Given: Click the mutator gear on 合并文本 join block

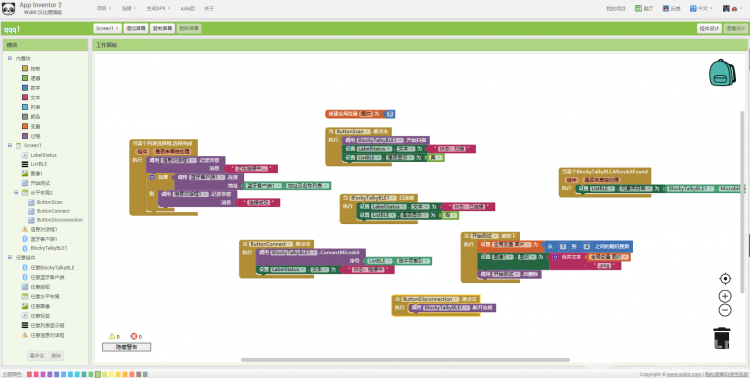Looking at the screenshot, I should 555,257.
